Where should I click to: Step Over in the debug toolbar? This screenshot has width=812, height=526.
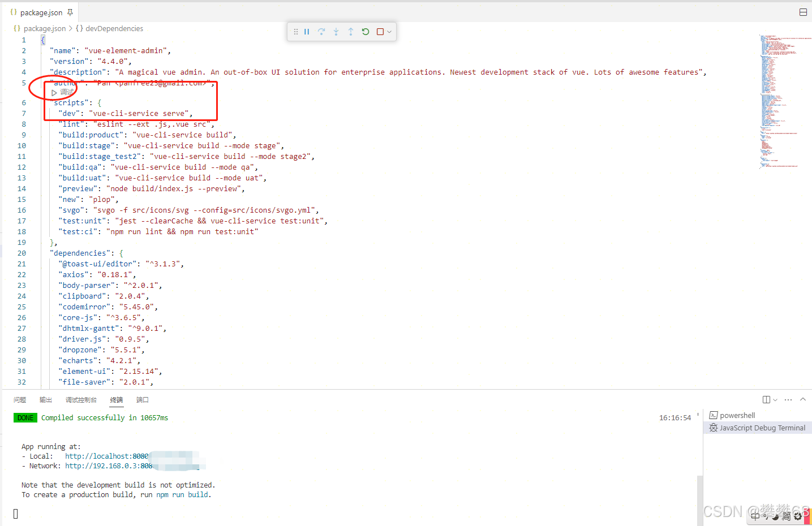click(x=321, y=32)
